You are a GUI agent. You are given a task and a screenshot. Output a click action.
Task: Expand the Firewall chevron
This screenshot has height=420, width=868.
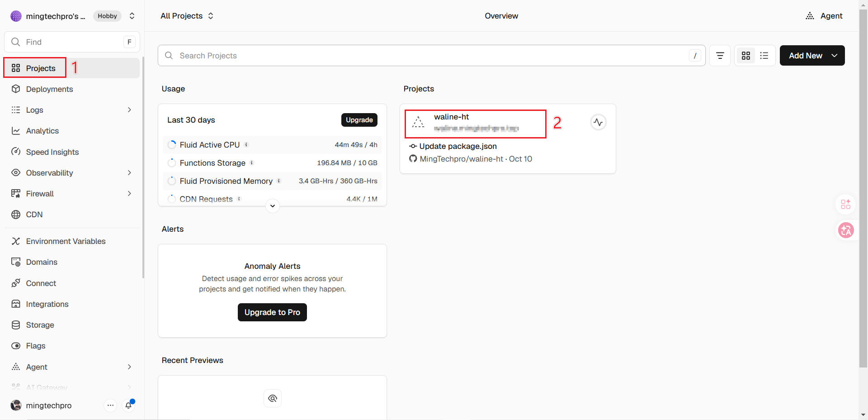[129, 194]
